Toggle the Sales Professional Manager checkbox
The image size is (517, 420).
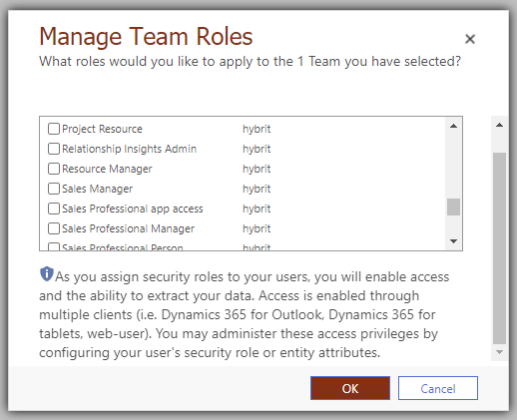54,228
